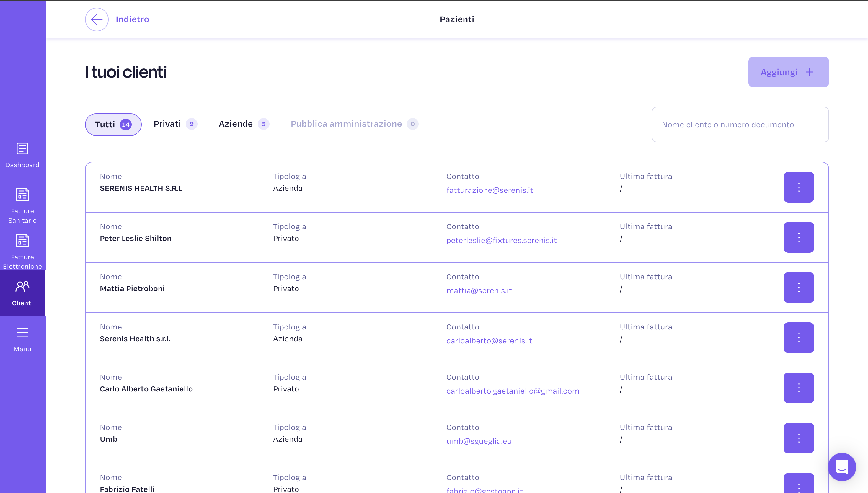Open Fatture Elettroniche in sidebar
Image resolution: width=868 pixels, height=493 pixels.
pyautogui.click(x=22, y=241)
